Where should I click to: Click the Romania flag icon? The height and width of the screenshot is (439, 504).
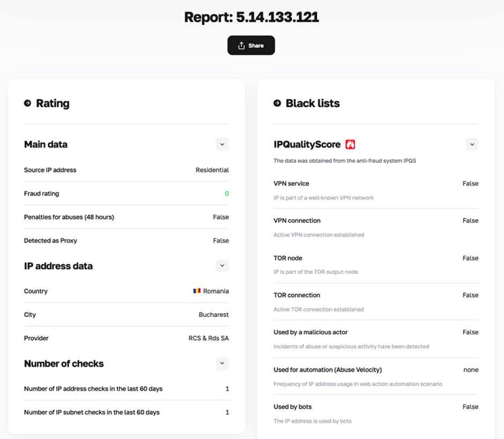coord(197,291)
